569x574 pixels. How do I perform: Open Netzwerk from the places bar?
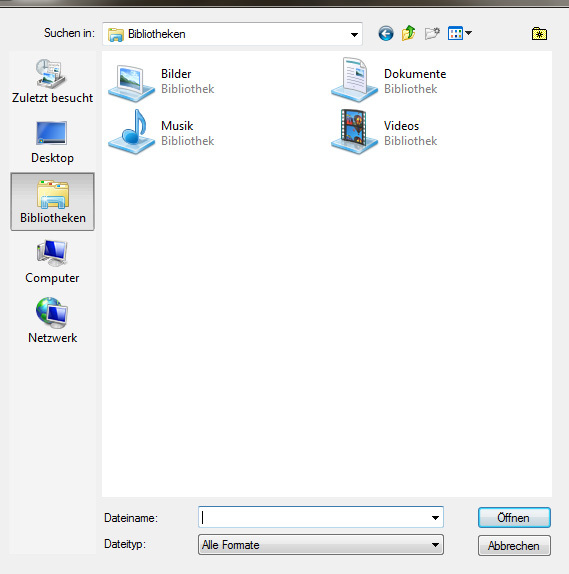52,321
